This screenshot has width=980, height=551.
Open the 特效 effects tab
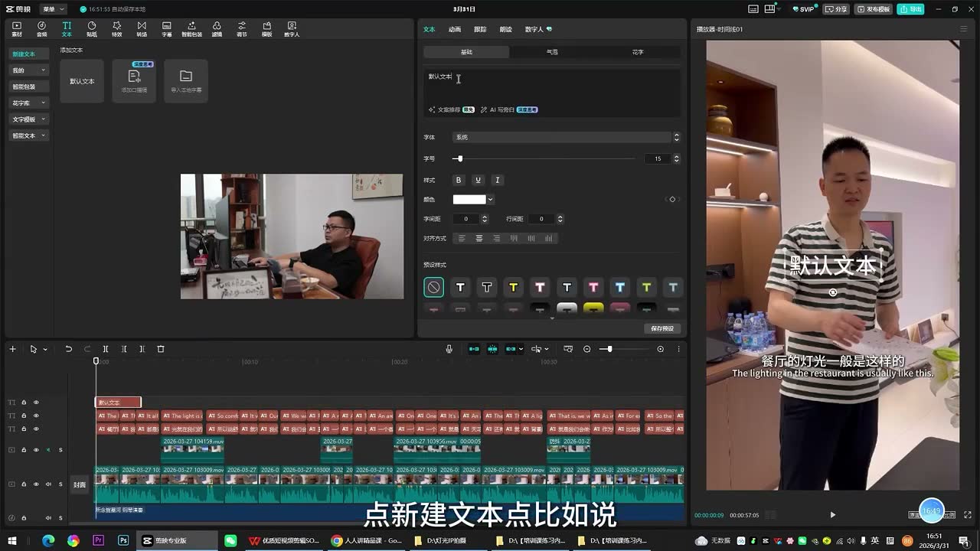pyautogui.click(x=117, y=29)
